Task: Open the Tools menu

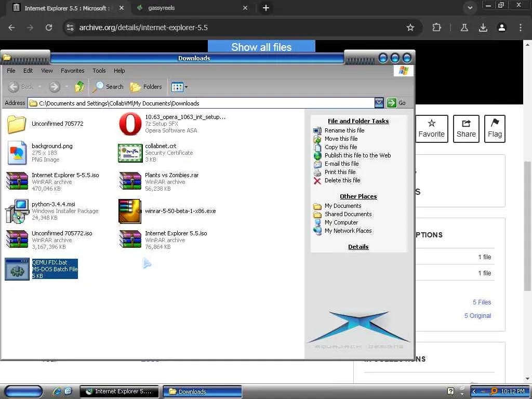Action: click(99, 71)
